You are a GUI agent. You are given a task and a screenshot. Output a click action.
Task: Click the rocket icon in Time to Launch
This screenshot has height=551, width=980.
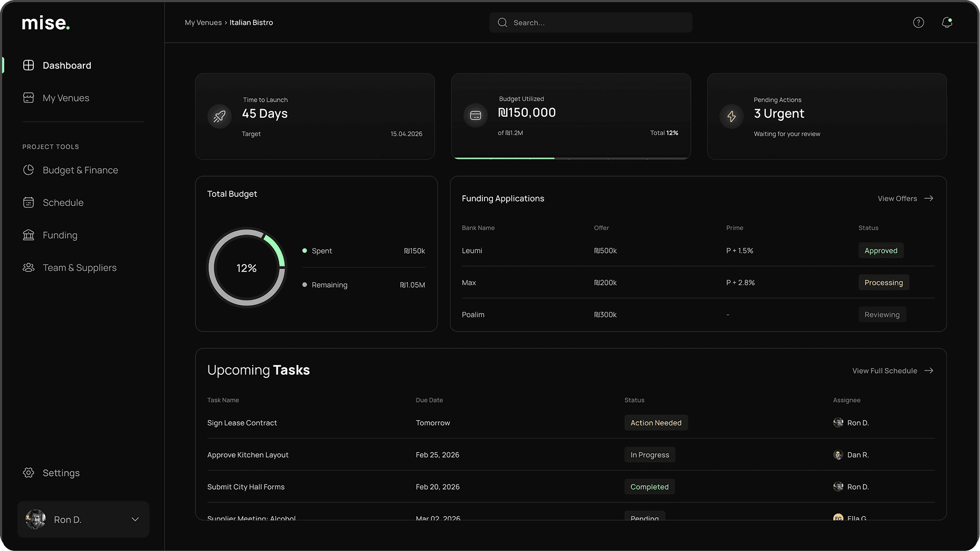[220, 116]
